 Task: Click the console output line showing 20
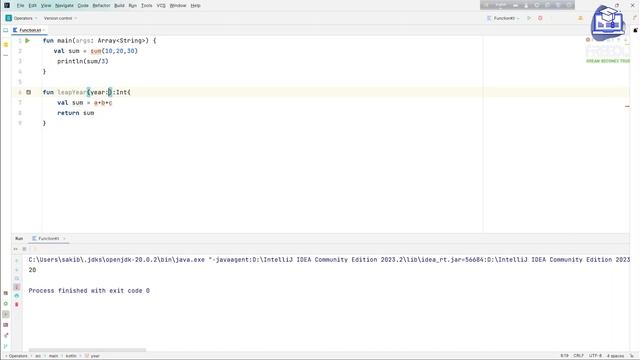click(33, 270)
